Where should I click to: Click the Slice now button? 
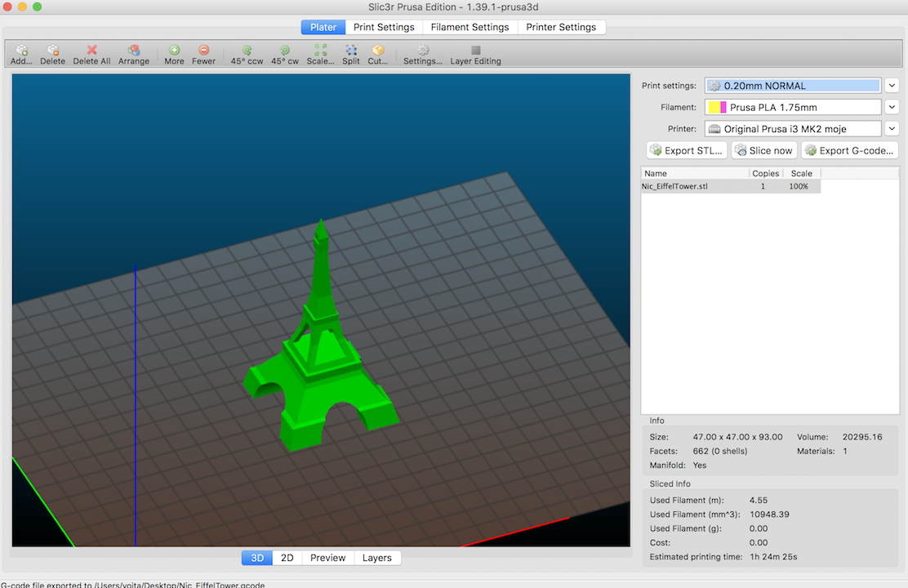[763, 150]
